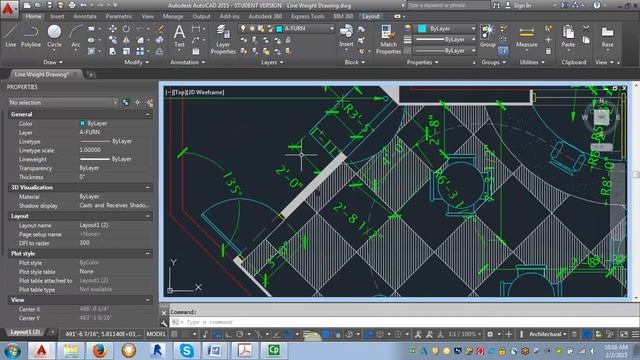Open the Express Tools ribbon tab
The height and width of the screenshot is (360, 640).
307,16
